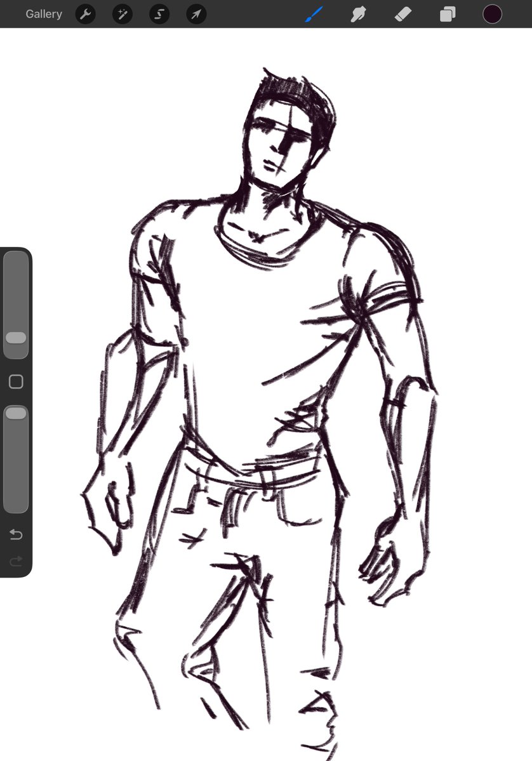
Task: Click the brush opacity slider handle
Action: coord(16,413)
